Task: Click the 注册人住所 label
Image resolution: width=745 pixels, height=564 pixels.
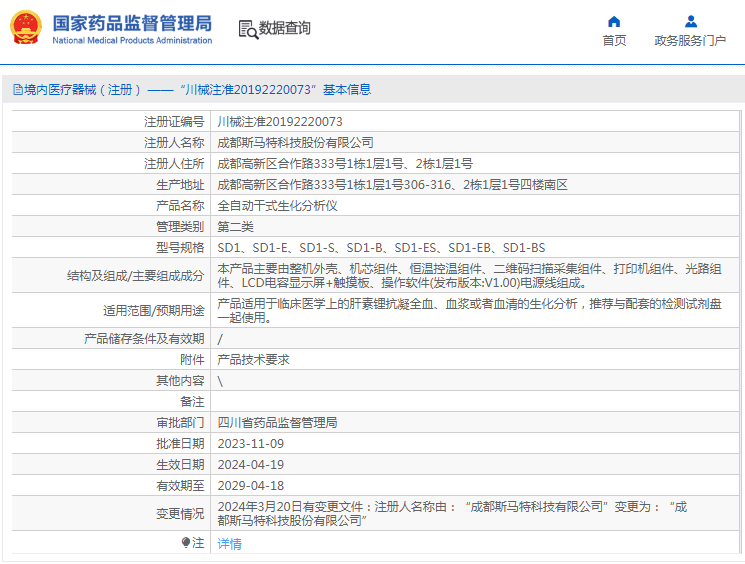Action: coord(174,164)
